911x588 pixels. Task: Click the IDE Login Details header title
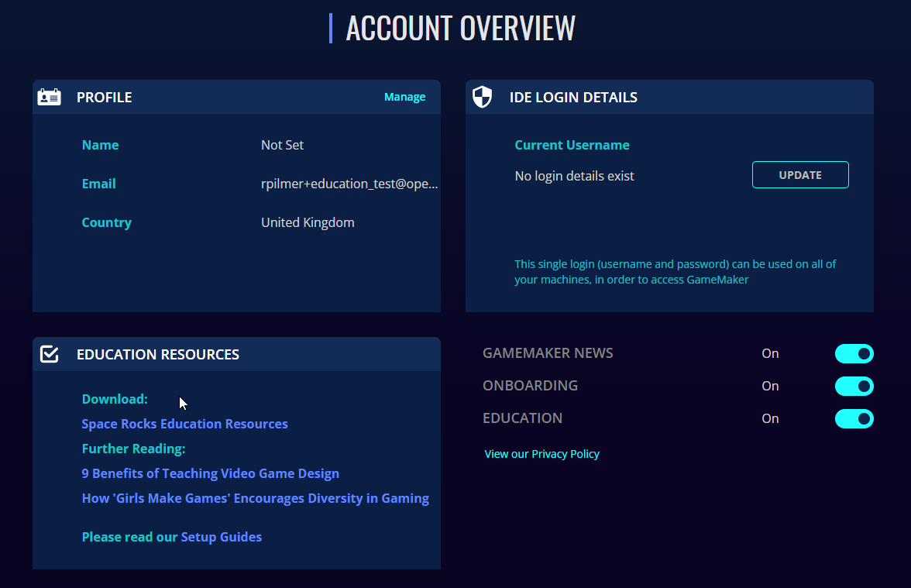[573, 97]
